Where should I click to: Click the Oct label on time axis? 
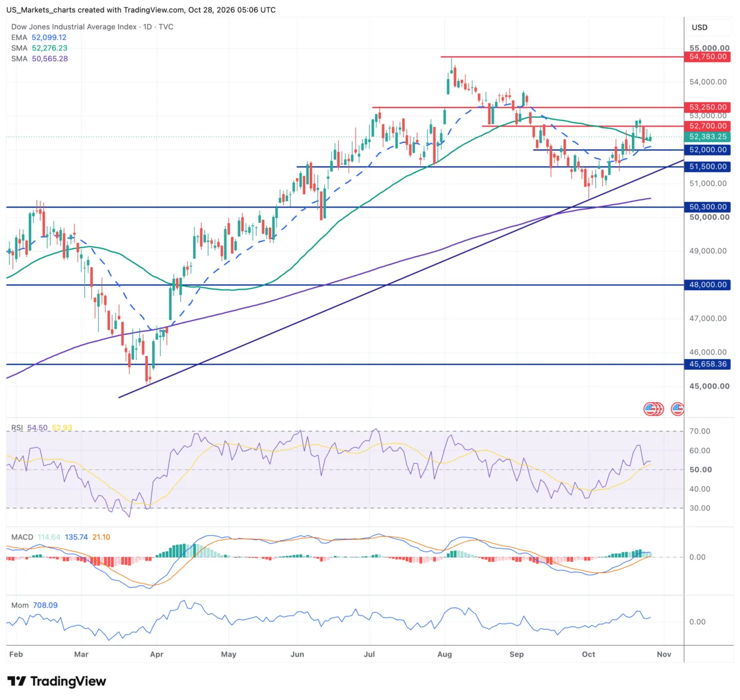(589, 654)
